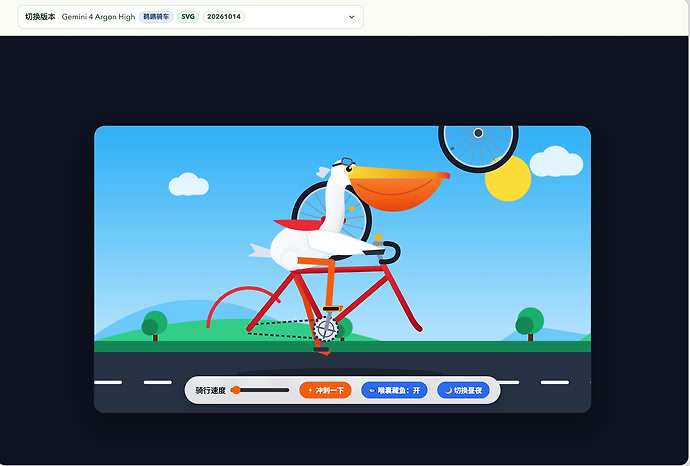The image size is (690, 466).
Task: Click the orange '冲刺一下' sprint button
Action: point(325,390)
